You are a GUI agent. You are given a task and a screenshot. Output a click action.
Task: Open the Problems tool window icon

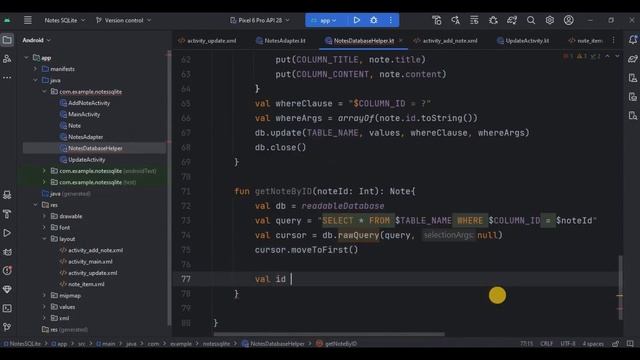click(7, 271)
